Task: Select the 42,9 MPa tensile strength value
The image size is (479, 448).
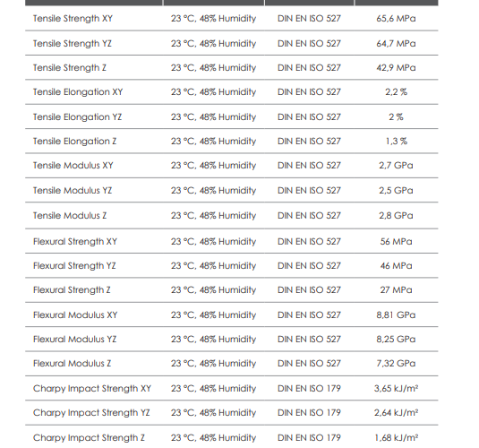Action: (x=396, y=67)
